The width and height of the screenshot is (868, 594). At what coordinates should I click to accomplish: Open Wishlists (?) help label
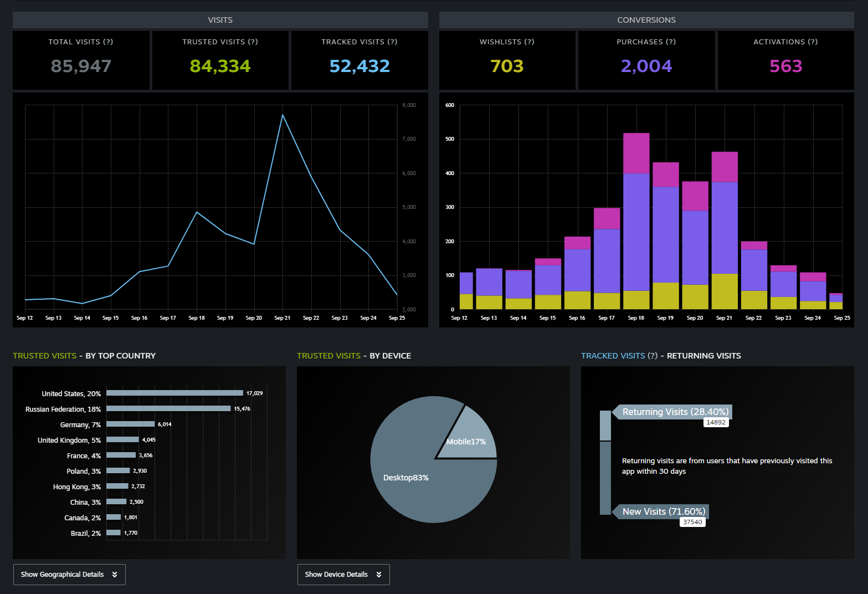tap(507, 42)
